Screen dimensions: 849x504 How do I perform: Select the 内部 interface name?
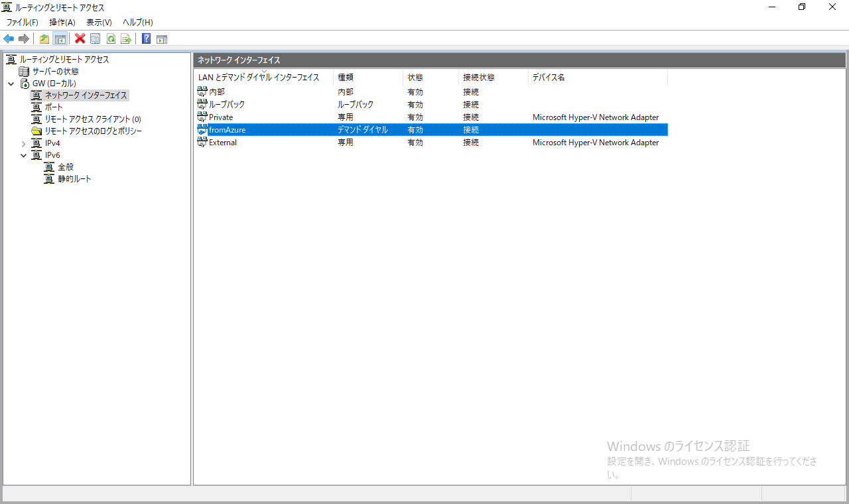[217, 92]
